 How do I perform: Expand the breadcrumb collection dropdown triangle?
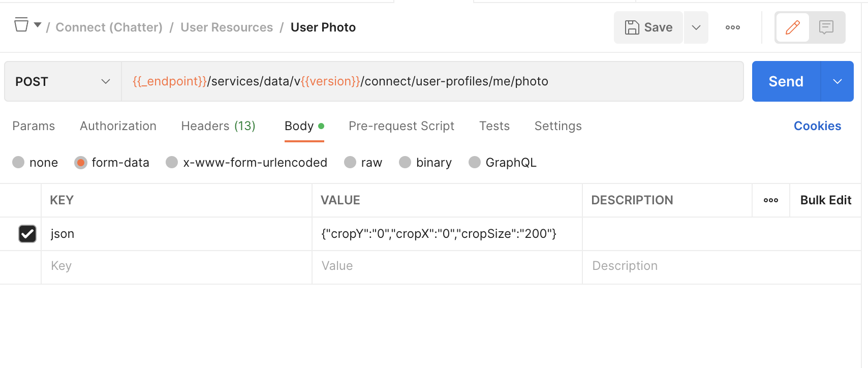tap(38, 24)
